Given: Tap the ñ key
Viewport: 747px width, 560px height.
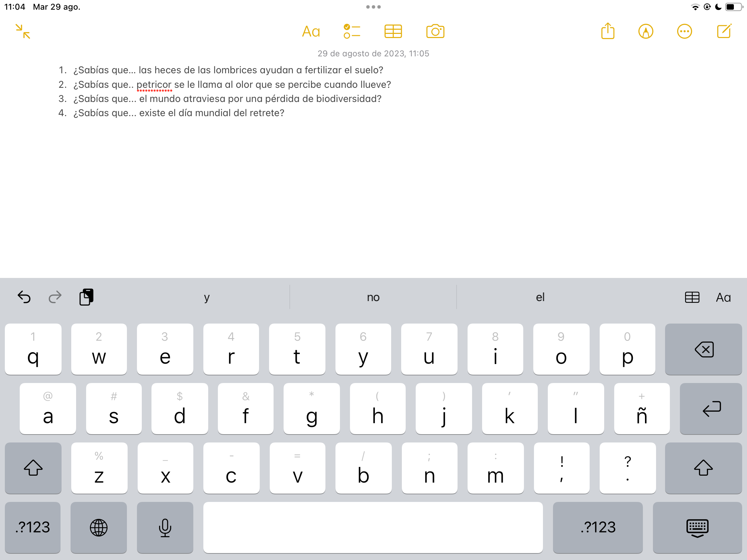Looking at the screenshot, I should tap(642, 409).
